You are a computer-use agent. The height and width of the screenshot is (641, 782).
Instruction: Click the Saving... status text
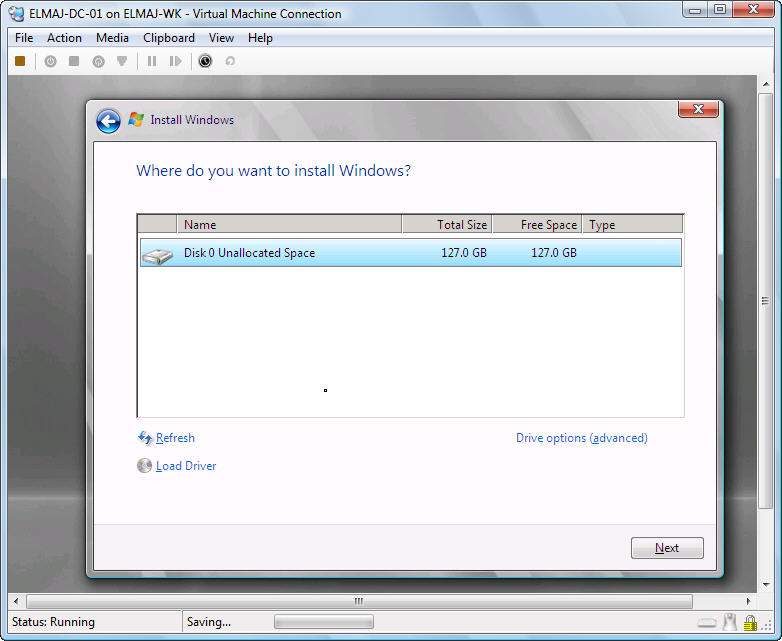(x=208, y=622)
